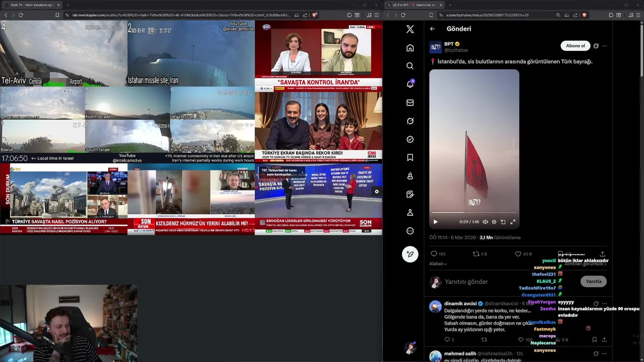Open more options on mehmed salih comment
Viewport: 644px width, 362px height.
coord(604,354)
